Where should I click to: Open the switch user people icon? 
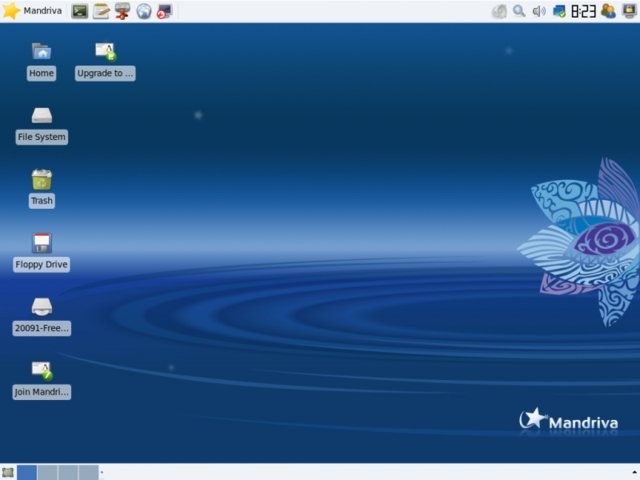point(608,11)
